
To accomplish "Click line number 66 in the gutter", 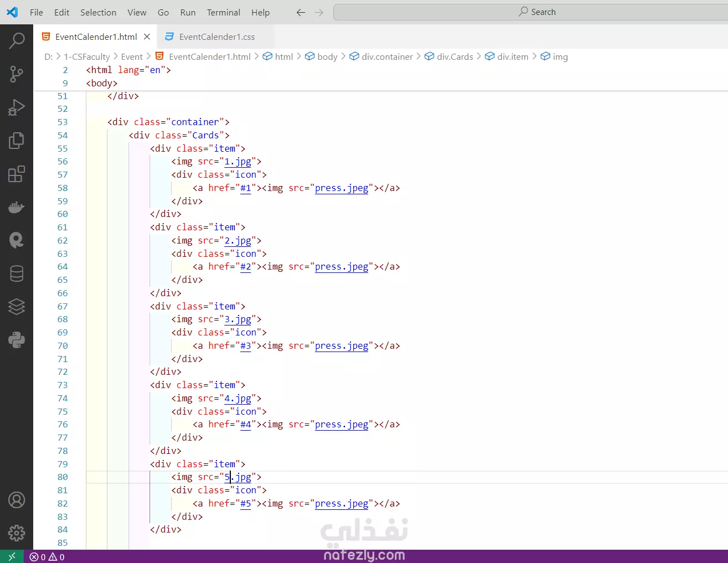I will point(63,293).
